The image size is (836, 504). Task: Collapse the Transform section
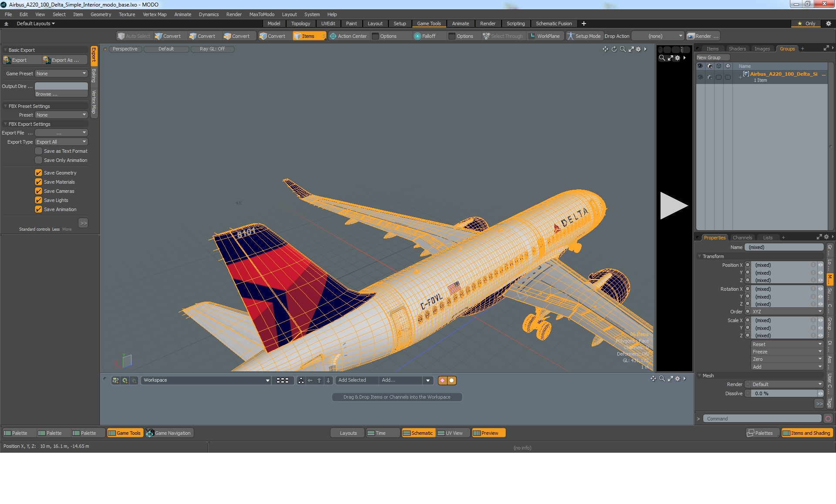tap(700, 256)
